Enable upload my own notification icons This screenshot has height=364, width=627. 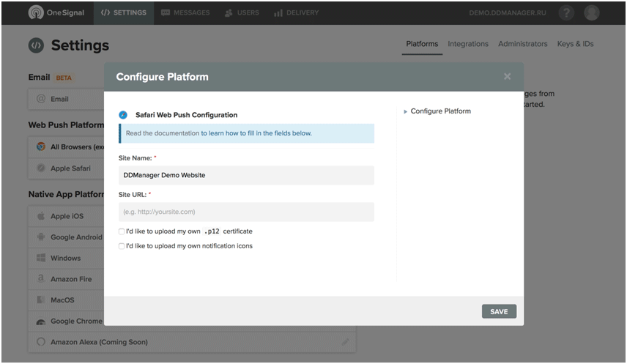(122, 246)
